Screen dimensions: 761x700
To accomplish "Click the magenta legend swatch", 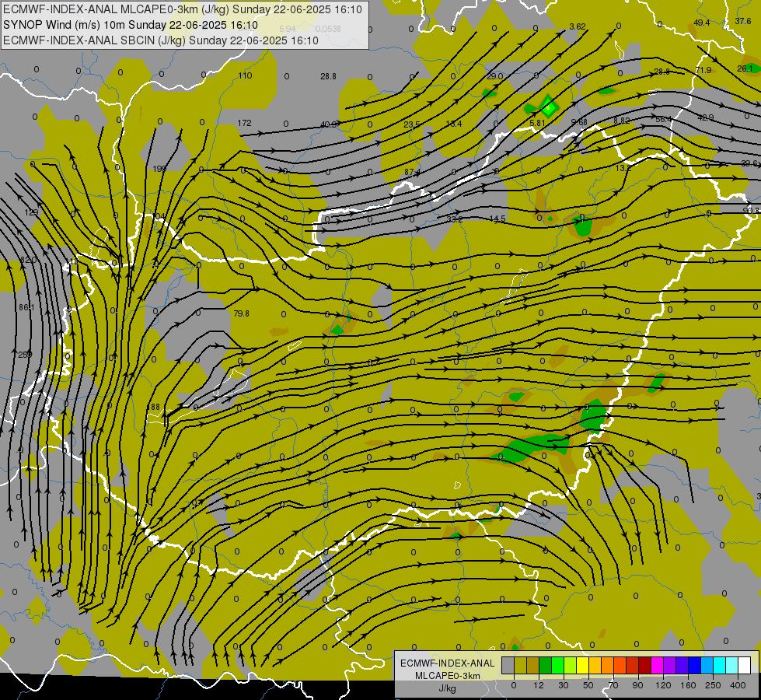I will pyautogui.click(x=657, y=666).
